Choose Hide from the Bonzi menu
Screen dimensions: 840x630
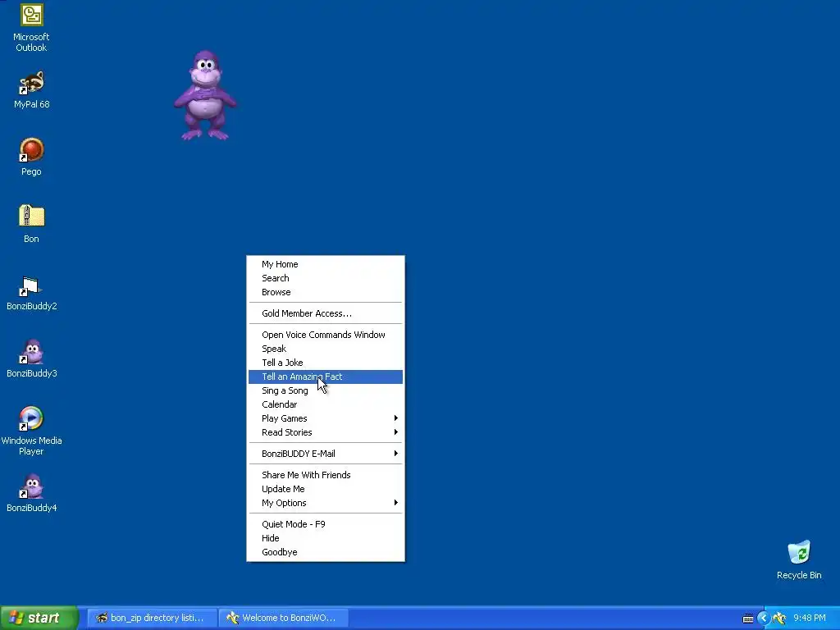point(325,538)
